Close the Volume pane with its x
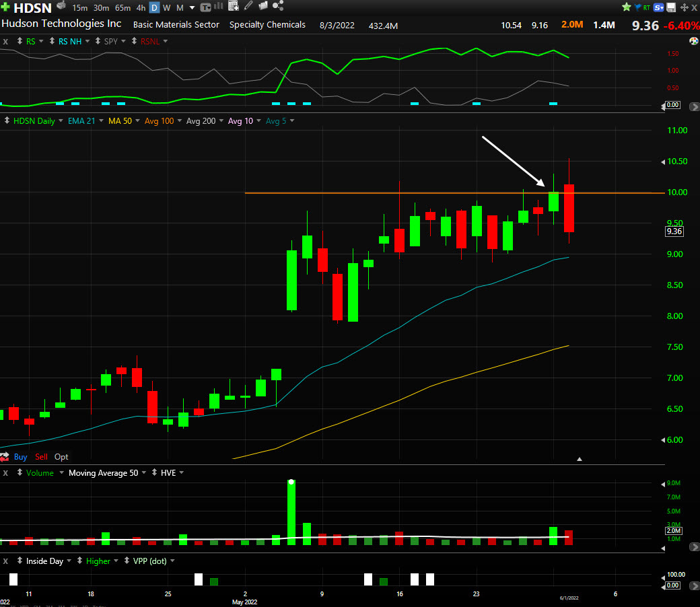Viewport: 700px width, 607px height. click(x=5, y=472)
